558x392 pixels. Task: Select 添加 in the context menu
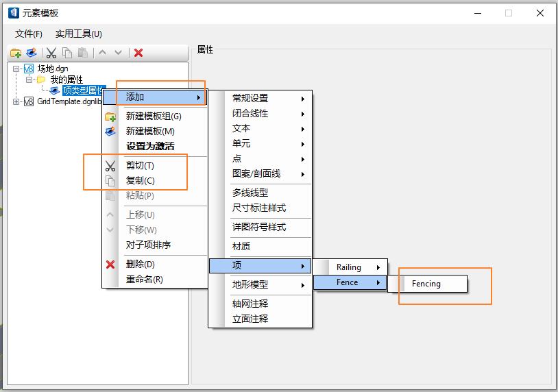154,97
